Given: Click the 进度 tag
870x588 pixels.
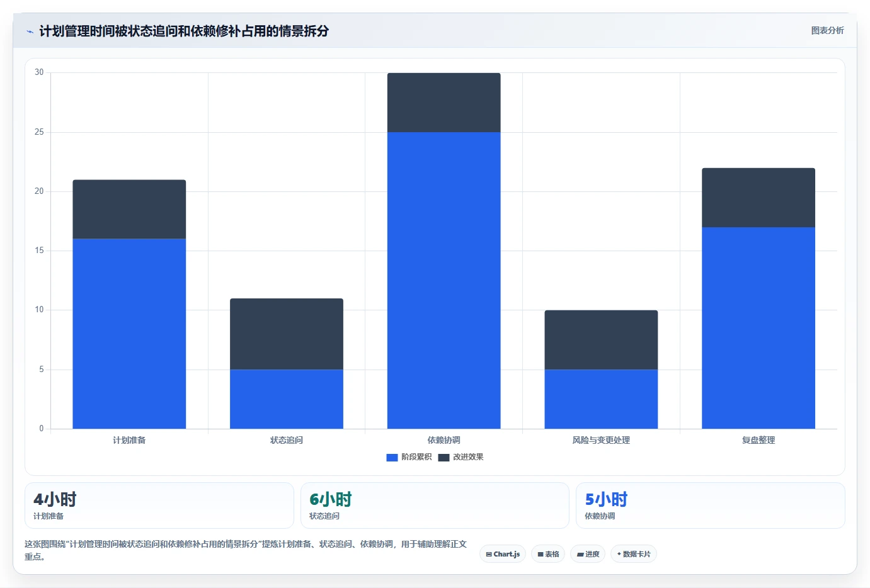Looking at the screenshot, I should click(x=588, y=554).
